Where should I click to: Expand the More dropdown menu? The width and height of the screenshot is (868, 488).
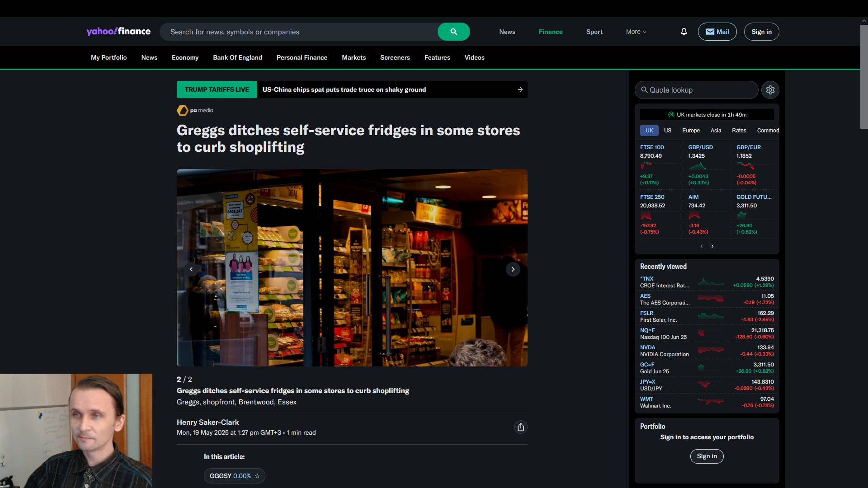pos(636,32)
